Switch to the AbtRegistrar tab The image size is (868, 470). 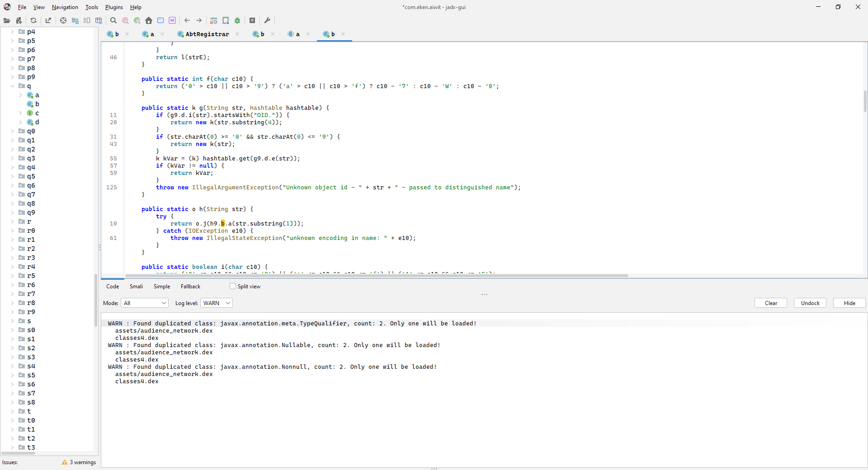pos(207,34)
